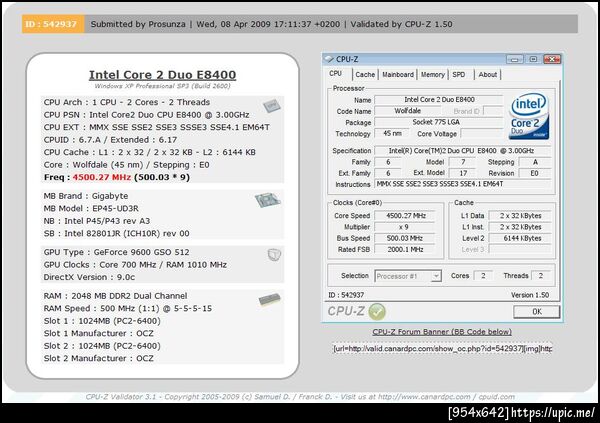The height and width of the screenshot is (423, 600).
Task: Expand the Processor #1 selection dropdown
Action: coord(436,276)
